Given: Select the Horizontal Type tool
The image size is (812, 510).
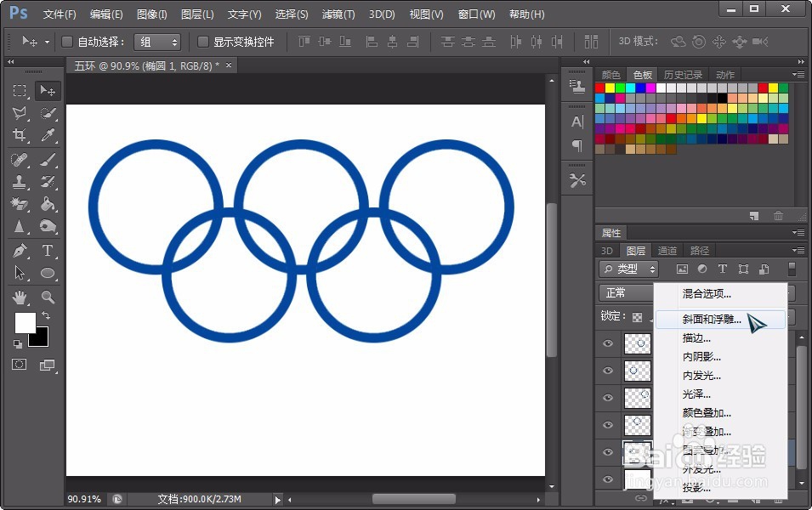Looking at the screenshot, I should click(x=48, y=251).
